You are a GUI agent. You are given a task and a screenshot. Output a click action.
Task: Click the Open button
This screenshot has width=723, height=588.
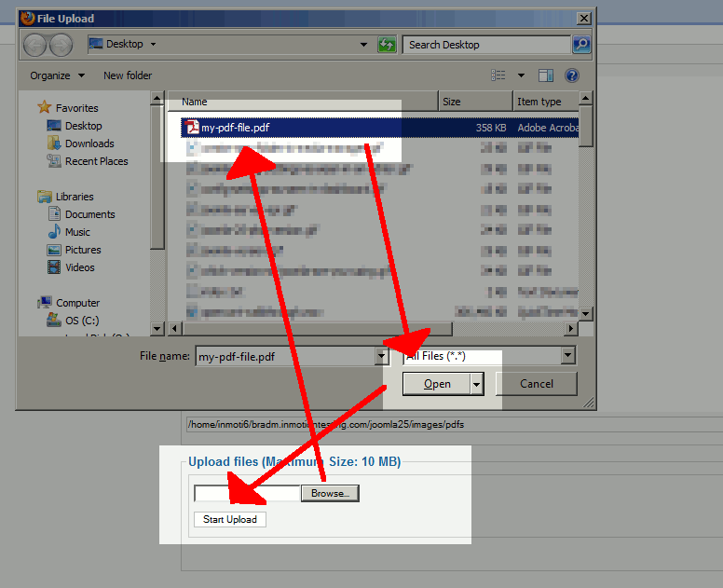(437, 384)
